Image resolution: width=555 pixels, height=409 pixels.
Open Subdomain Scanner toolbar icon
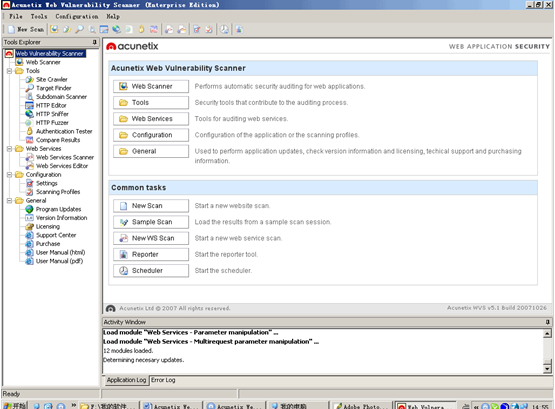click(x=92, y=29)
